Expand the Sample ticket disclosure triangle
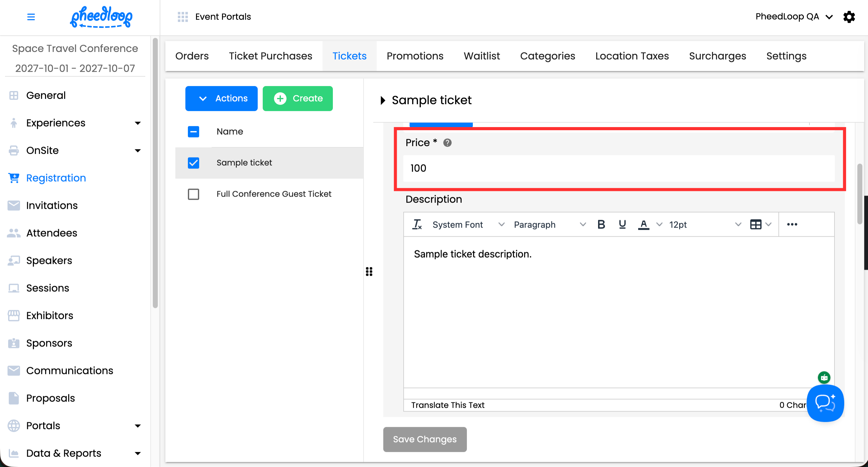Image resolution: width=868 pixels, height=467 pixels. [383, 100]
